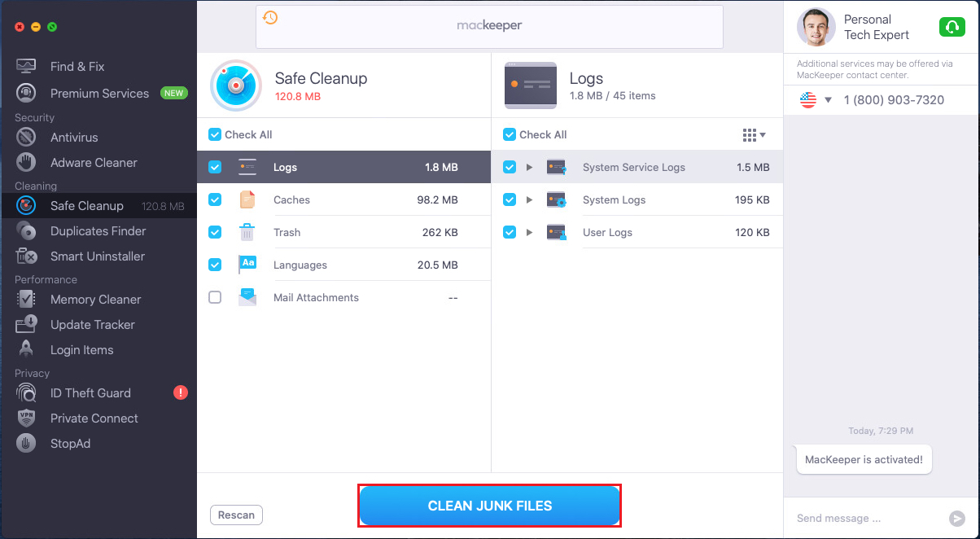This screenshot has height=539, width=980.
Task: Expand System Logs disclosure triangle
Action: [x=529, y=199]
